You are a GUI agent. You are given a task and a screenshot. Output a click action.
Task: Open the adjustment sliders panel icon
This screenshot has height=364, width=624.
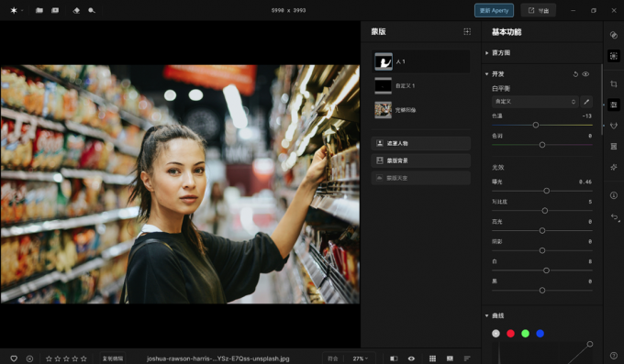coord(613,105)
